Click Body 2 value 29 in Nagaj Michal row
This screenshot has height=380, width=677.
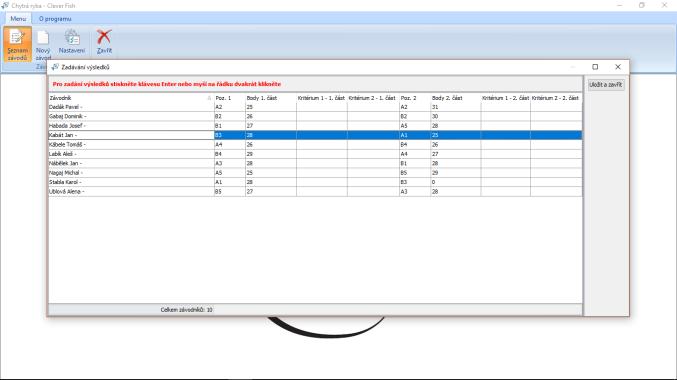(x=456, y=173)
